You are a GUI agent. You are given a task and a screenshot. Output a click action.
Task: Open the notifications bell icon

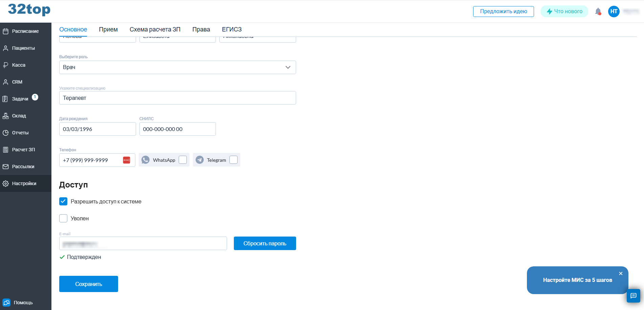(x=598, y=12)
